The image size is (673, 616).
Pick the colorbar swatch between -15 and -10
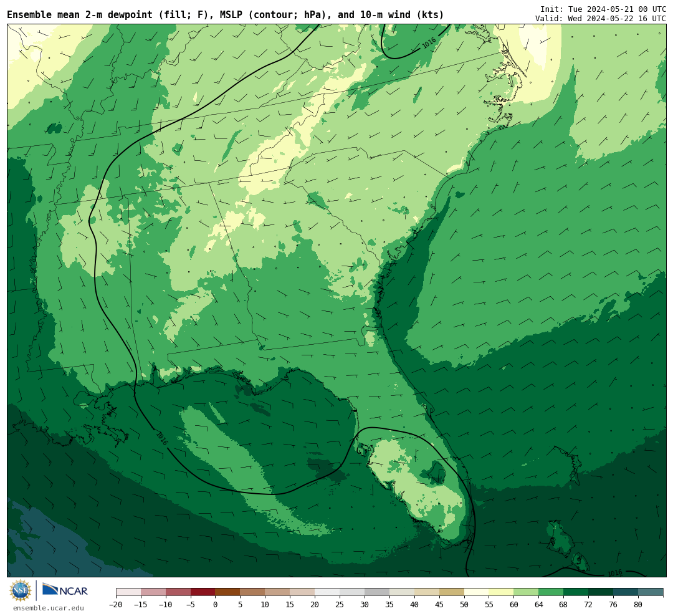click(153, 592)
